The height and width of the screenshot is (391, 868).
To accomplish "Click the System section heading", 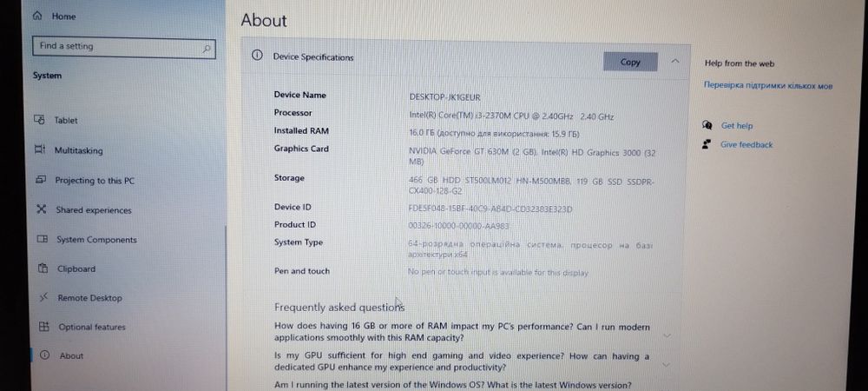I will click(x=47, y=76).
